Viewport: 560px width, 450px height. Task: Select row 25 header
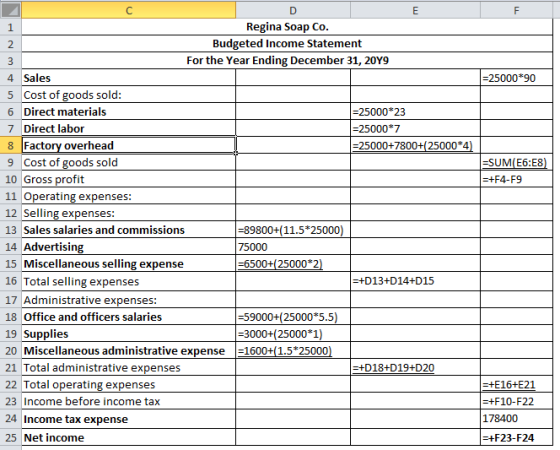coord(11,437)
